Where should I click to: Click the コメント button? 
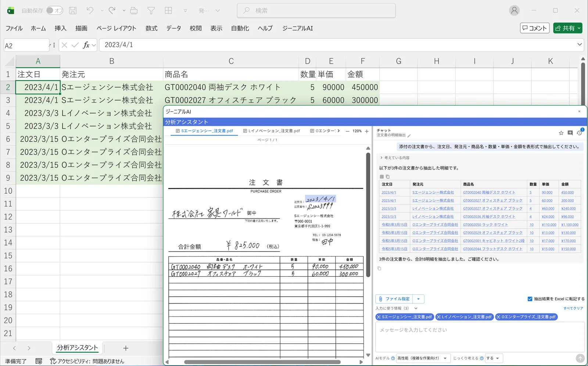535,28
